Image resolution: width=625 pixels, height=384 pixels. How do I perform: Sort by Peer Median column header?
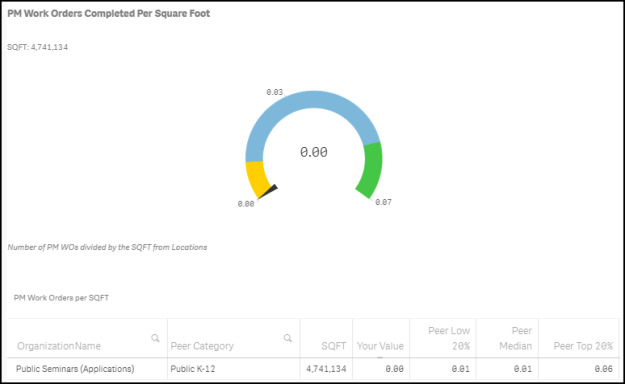click(516, 338)
